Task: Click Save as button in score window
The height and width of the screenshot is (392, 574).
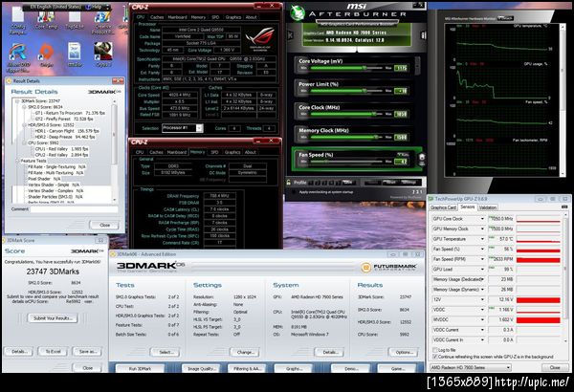Action: click(x=87, y=352)
